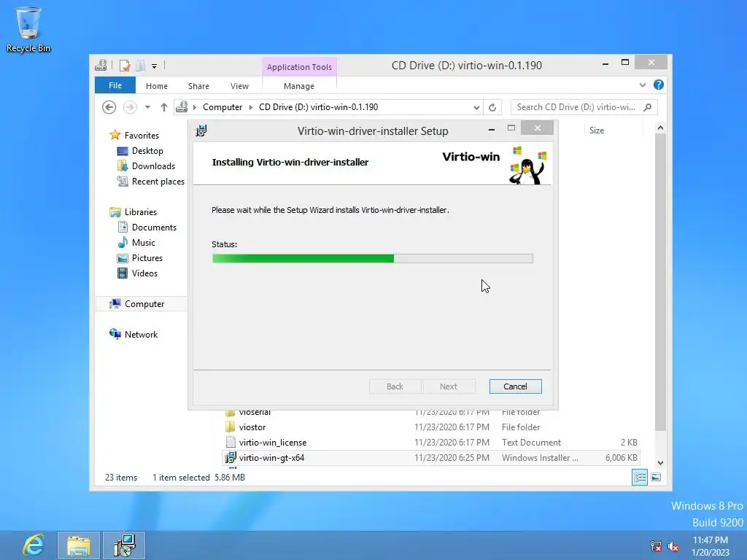Click the 23 items status text

[x=121, y=477]
